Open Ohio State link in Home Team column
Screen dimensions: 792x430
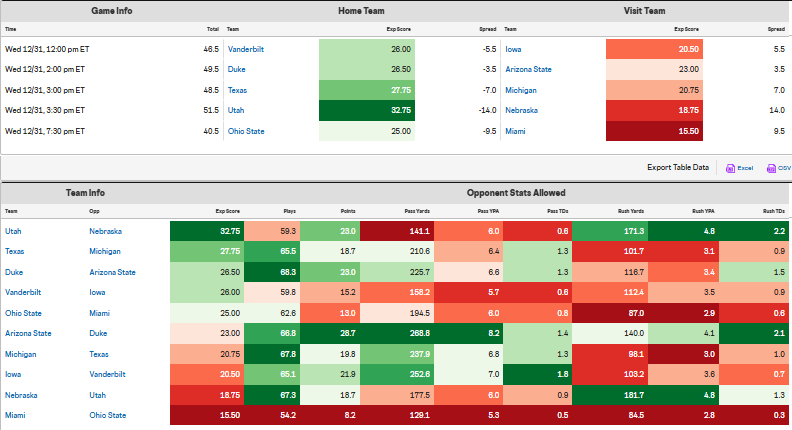(246, 131)
